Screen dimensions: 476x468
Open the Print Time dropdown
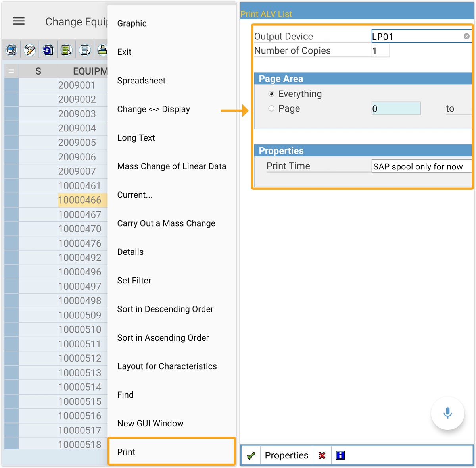pos(421,166)
